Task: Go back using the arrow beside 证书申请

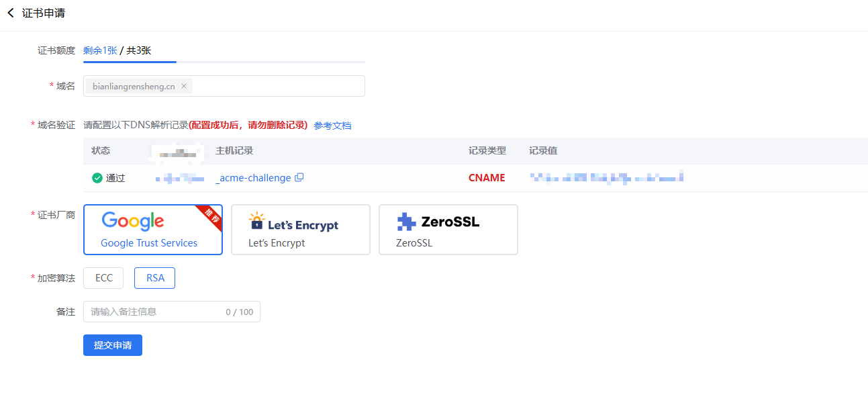Action: click(10, 13)
